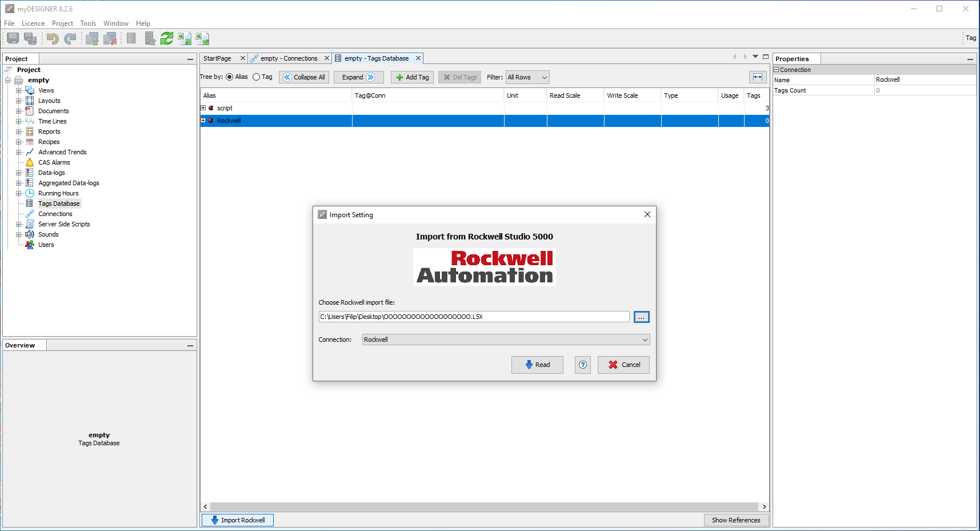The height and width of the screenshot is (531, 980).
Task: Collapse the Connection properties section
Action: coord(777,70)
